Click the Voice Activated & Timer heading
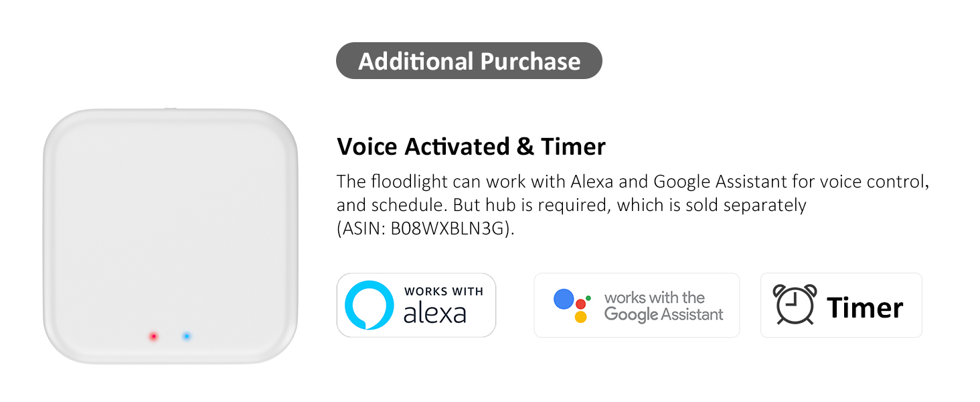 click(471, 146)
